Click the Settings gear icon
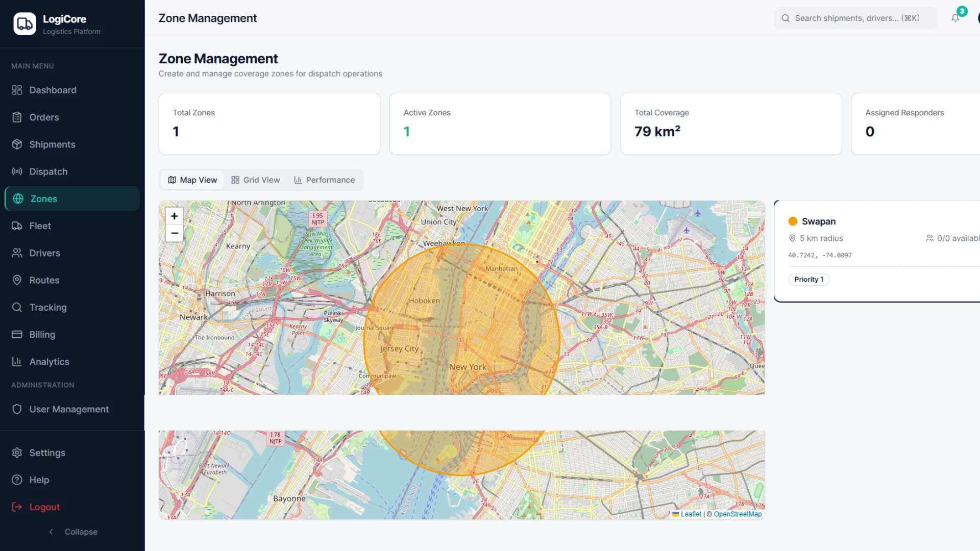 pos(17,453)
